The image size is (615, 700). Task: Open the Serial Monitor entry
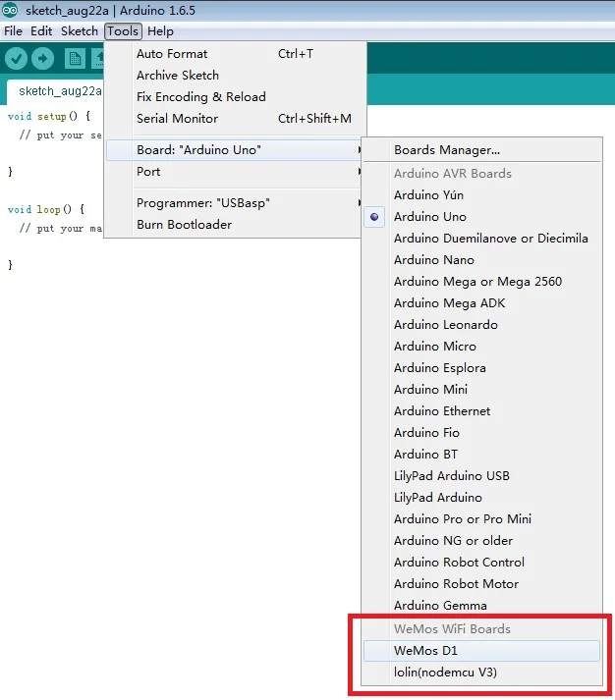[236, 119]
